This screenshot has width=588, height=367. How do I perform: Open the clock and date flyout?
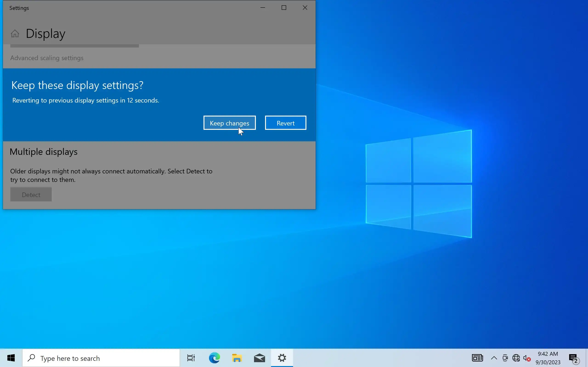click(548, 358)
